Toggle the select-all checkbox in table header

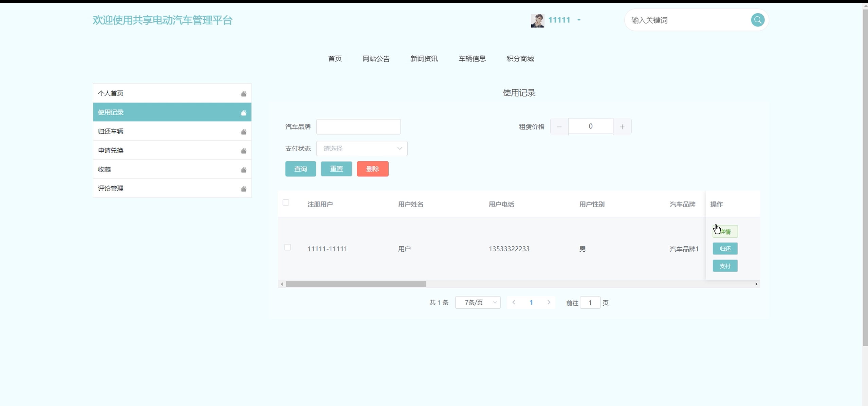tap(286, 202)
